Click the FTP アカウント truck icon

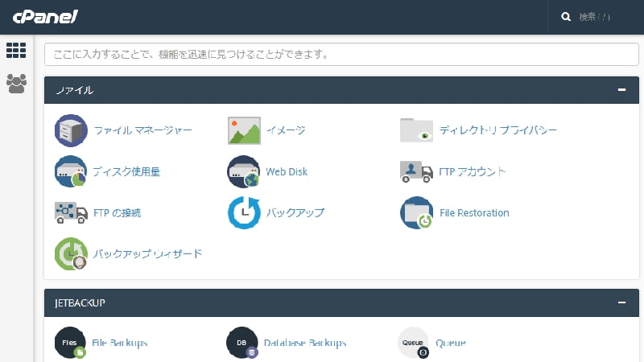(416, 171)
